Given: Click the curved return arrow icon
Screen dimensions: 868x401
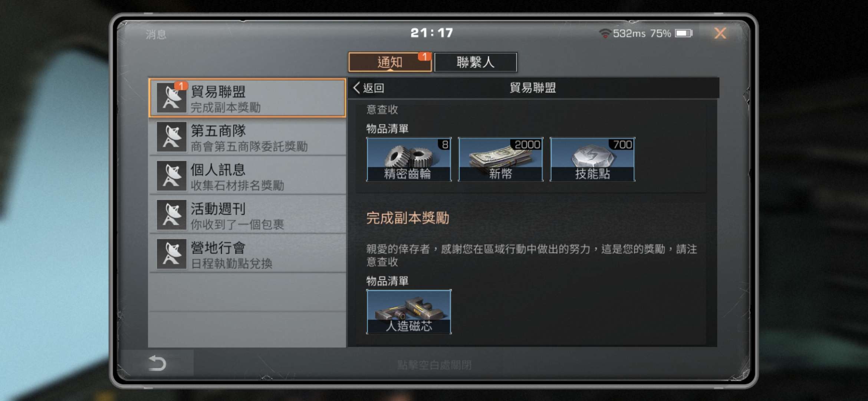Looking at the screenshot, I should coord(157,363).
